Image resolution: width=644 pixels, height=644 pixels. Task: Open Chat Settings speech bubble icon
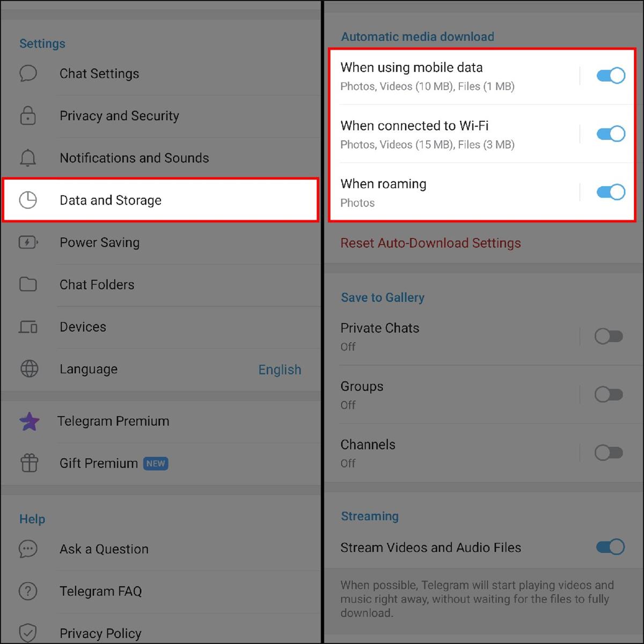[28, 74]
